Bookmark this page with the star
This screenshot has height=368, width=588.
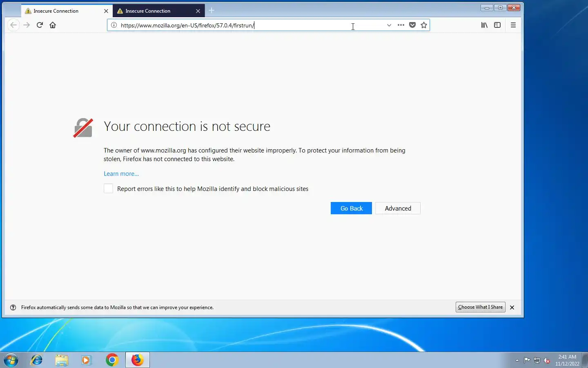[x=424, y=25]
